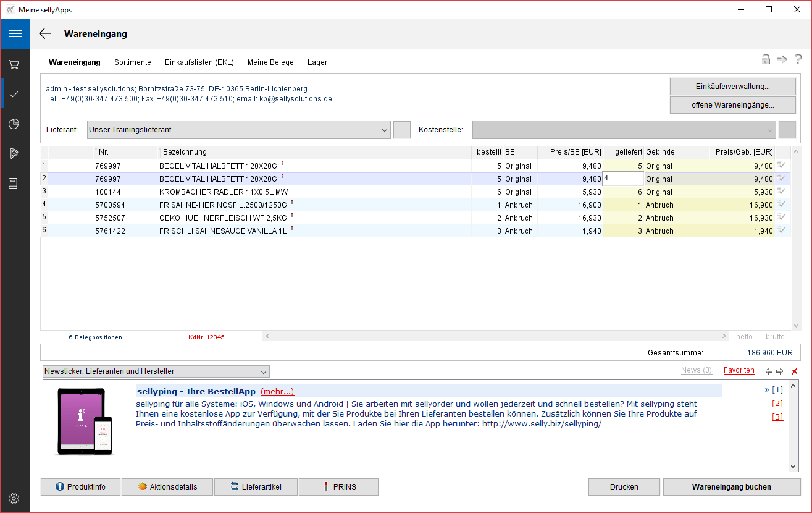Click the geliefert input field in row 2
This screenshot has height=513, width=812.
[x=624, y=179]
